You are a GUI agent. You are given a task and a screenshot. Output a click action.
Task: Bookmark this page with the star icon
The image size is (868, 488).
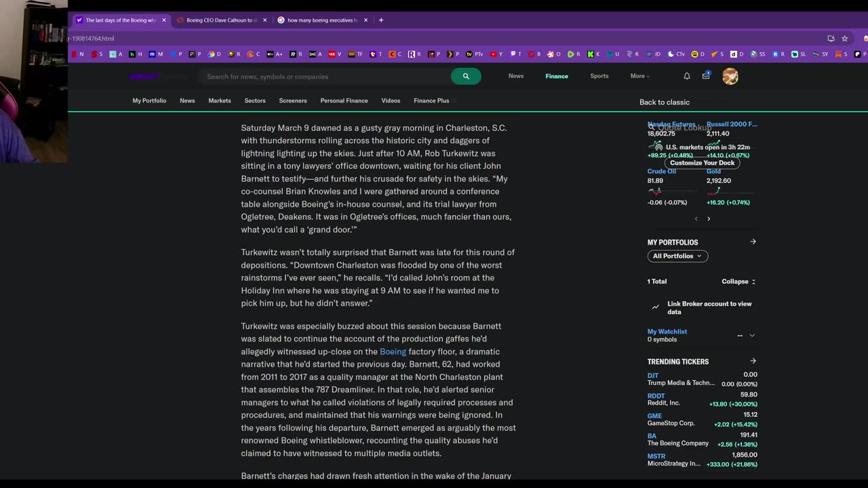click(844, 39)
